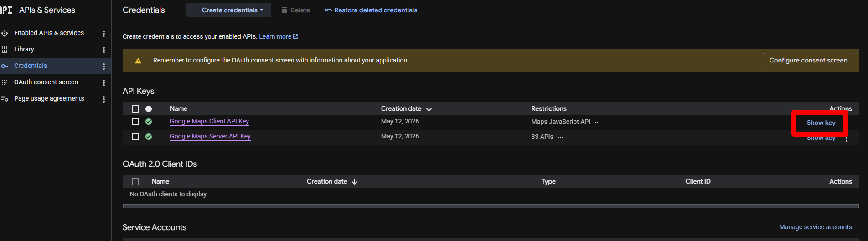Click 'May 12, 2026' date of Client API Key

tap(400, 121)
